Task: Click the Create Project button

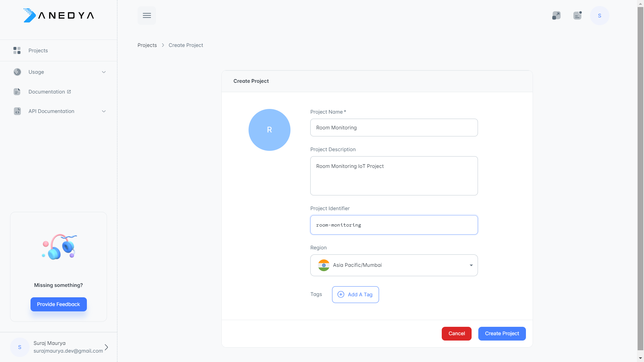Action: click(501, 333)
